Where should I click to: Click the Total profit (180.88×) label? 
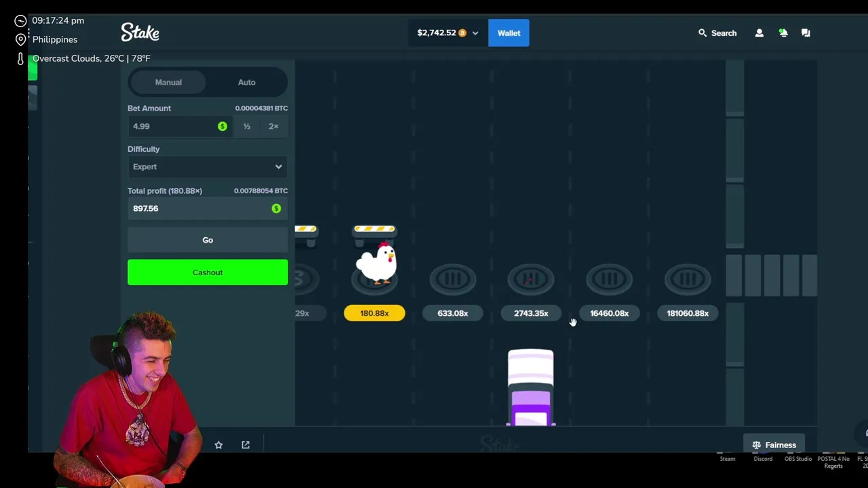(165, 190)
